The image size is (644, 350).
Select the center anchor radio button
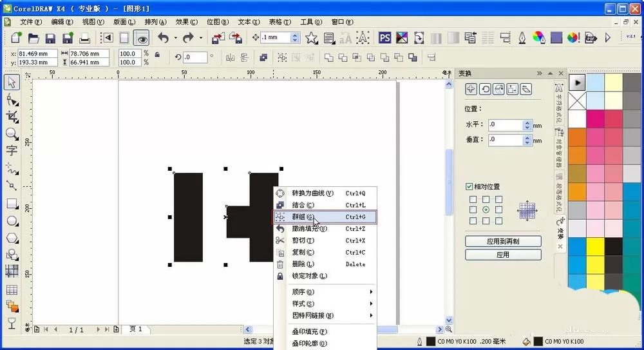[486, 209]
